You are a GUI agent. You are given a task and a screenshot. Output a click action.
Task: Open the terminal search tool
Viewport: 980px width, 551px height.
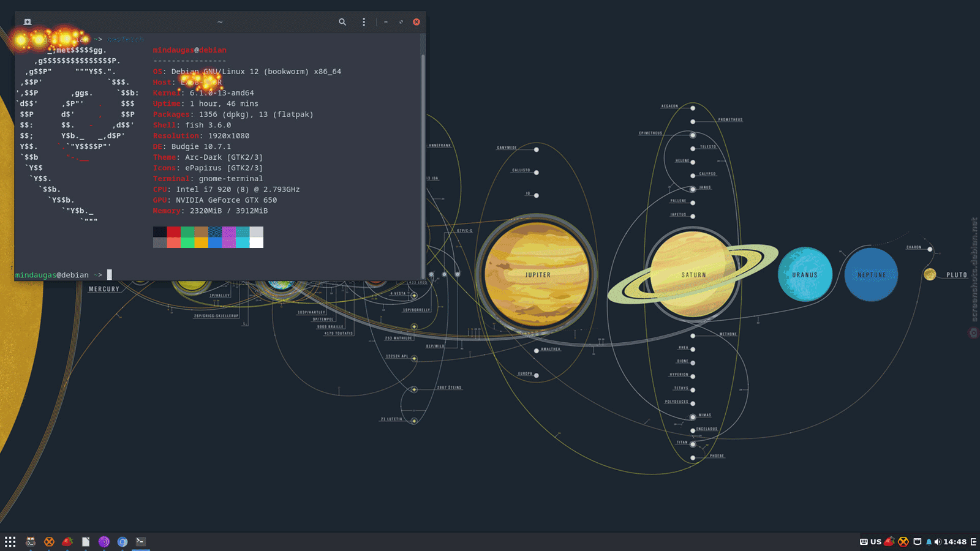coord(342,22)
